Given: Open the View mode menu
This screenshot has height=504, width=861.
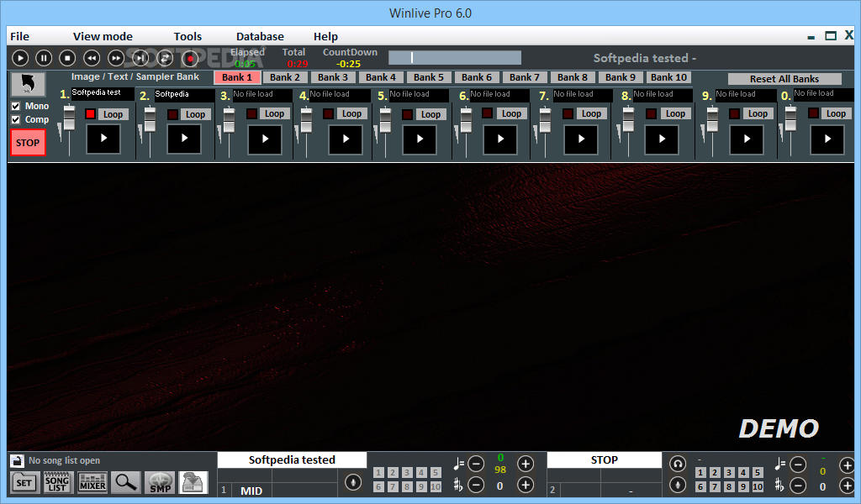Looking at the screenshot, I should (103, 36).
